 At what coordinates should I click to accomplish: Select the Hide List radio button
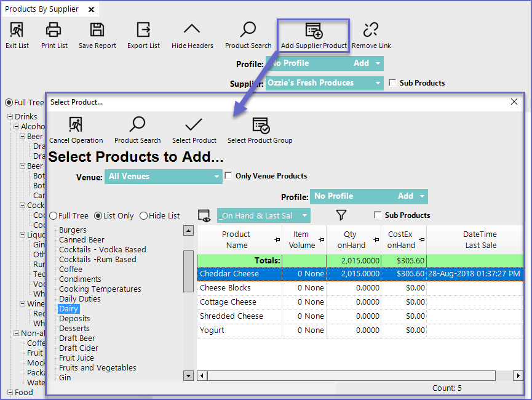tap(144, 216)
